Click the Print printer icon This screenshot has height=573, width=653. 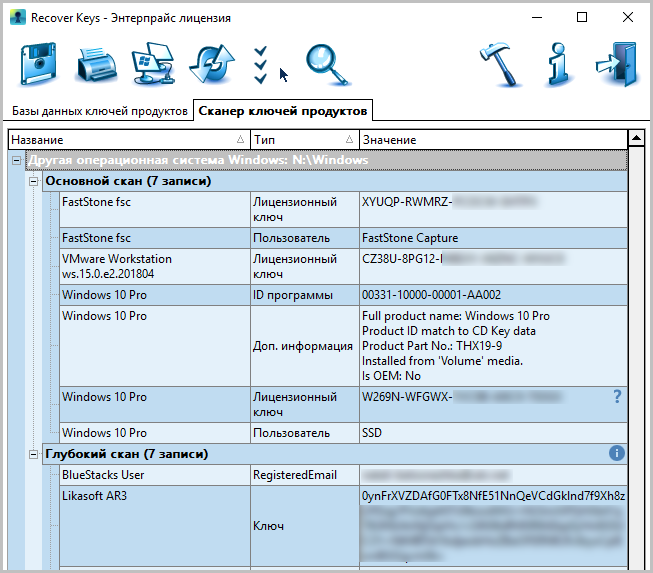(96, 65)
